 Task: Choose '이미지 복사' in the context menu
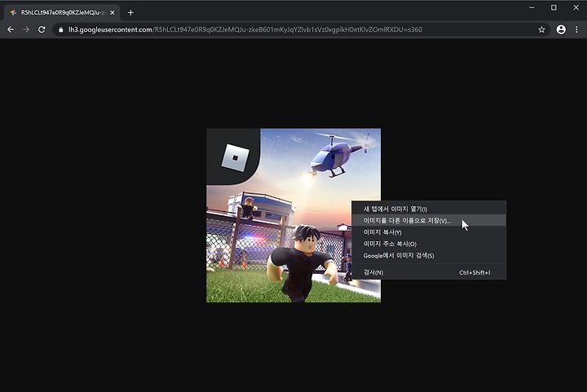pos(429,232)
